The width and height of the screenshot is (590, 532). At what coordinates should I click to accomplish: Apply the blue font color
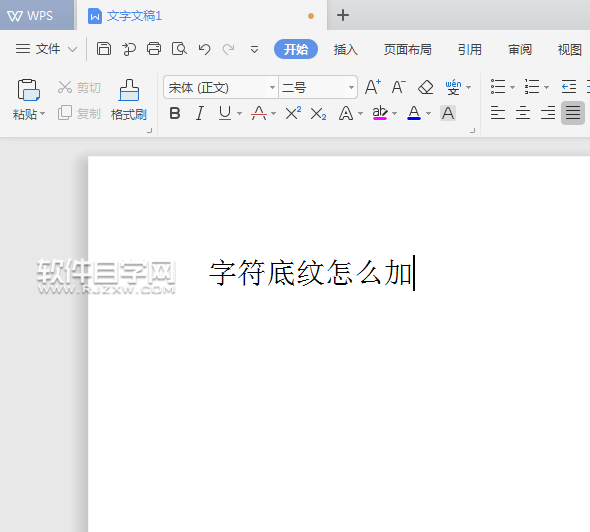tap(414, 113)
